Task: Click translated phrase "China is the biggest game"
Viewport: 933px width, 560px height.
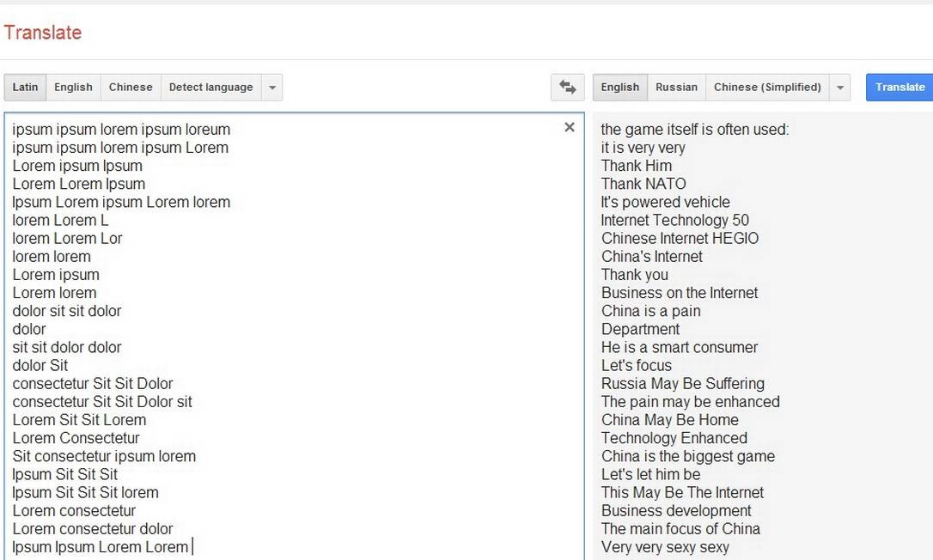Action: pos(687,456)
